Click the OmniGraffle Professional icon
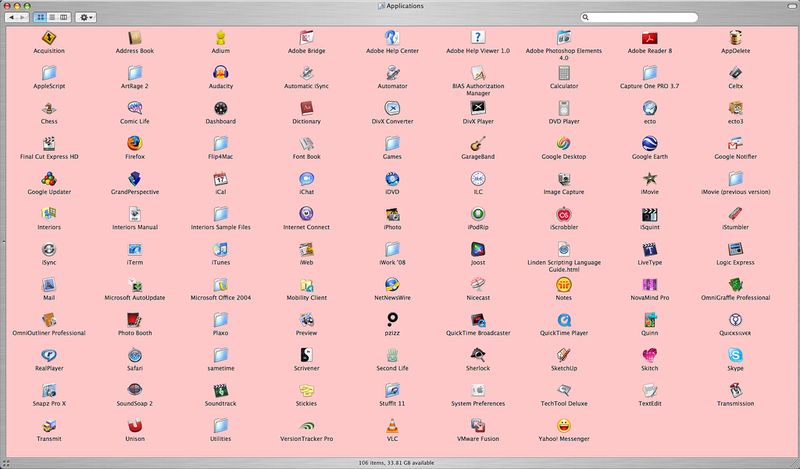This screenshot has width=800, height=469. pyautogui.click(x=735, y=284)
